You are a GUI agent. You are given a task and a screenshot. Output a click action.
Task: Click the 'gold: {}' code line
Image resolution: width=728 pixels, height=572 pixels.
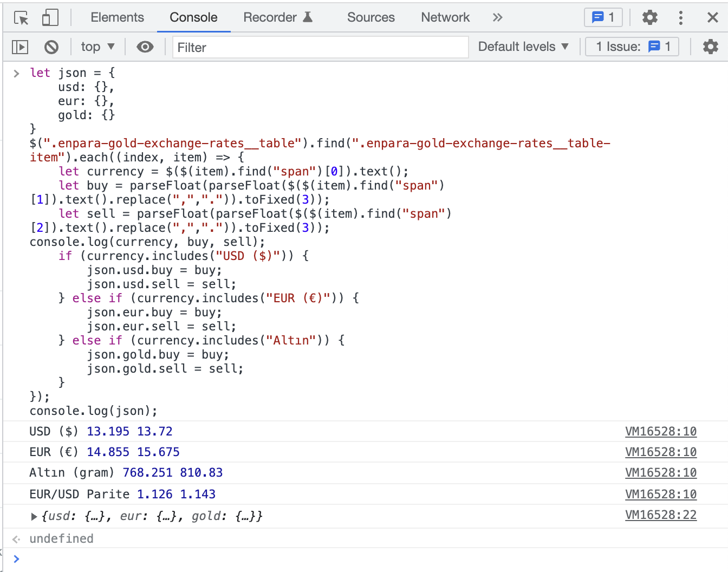tap(87, 115)
